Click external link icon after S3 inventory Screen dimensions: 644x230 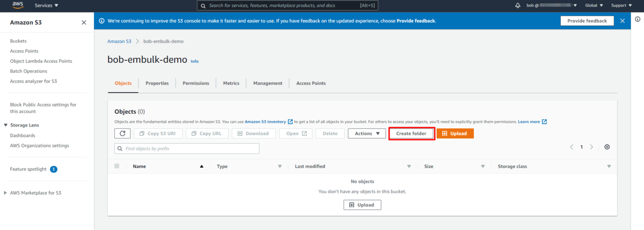[x=290, y=122]
